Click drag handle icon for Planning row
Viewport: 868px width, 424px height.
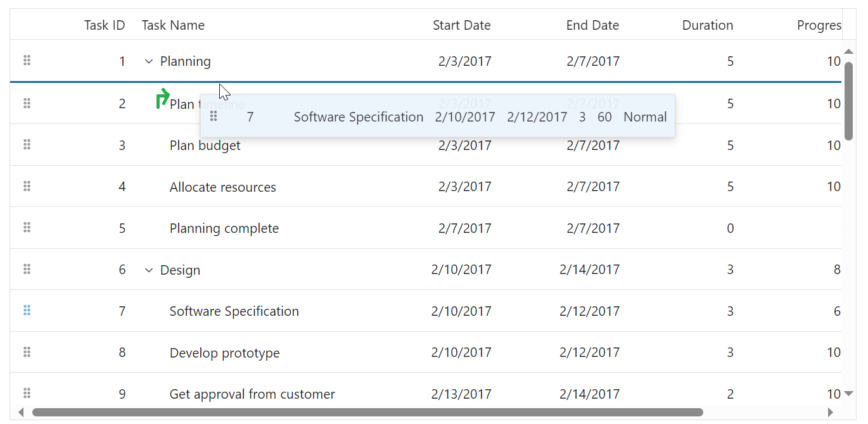(27, 61)
